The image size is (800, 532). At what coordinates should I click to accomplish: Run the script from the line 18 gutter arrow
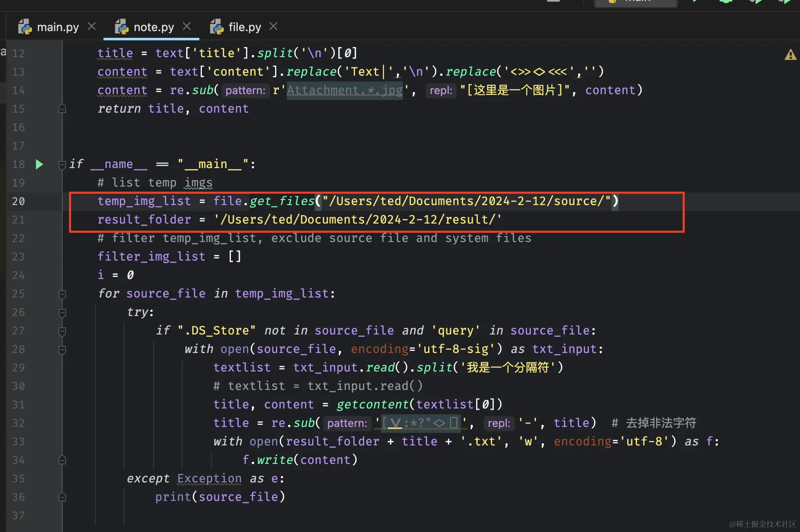[x=39, y=164]
